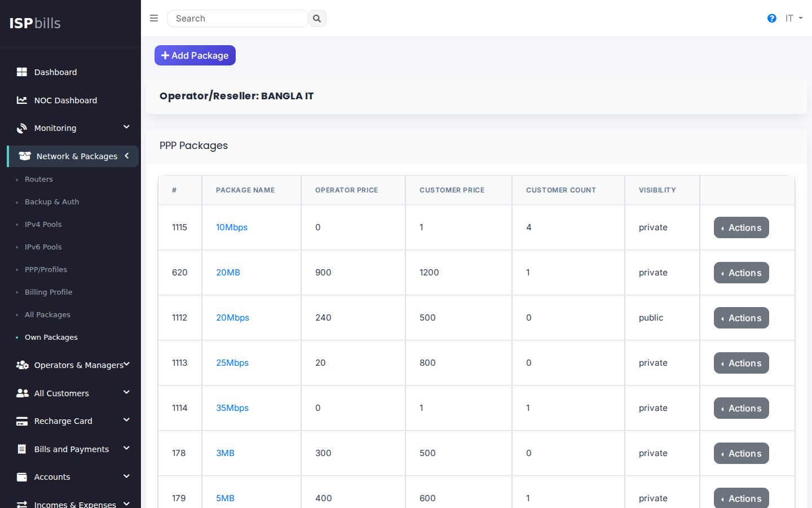Open the IT user dropdown
This screenshot has width=812, height=508.
pos(793,19)
